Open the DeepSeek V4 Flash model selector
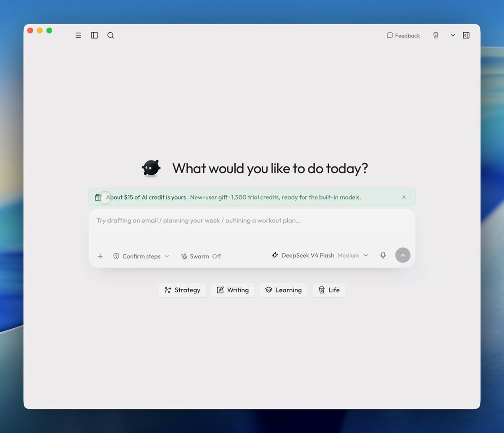This screenshot has height=433, width=504. pyautogui.click(x=320, y=255)
